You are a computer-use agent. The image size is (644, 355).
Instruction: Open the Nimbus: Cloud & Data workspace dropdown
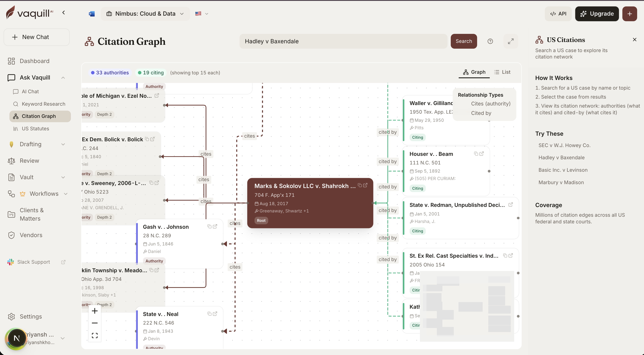[145, 14]
